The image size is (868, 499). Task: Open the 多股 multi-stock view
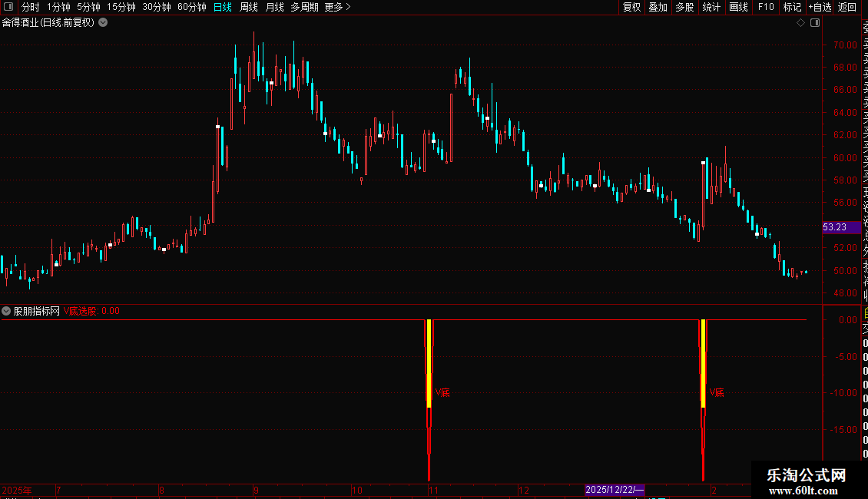click(x=684, y=7)
